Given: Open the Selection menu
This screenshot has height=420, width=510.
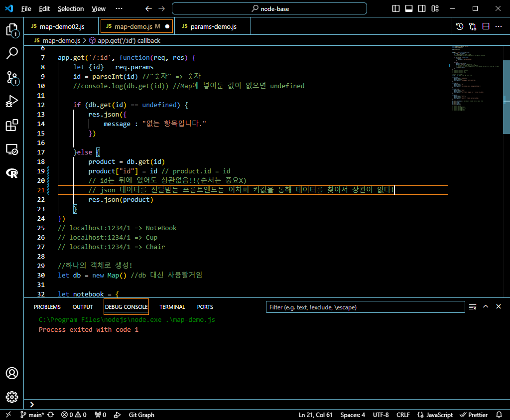Looking at the screenshot, I should (71, 9).
